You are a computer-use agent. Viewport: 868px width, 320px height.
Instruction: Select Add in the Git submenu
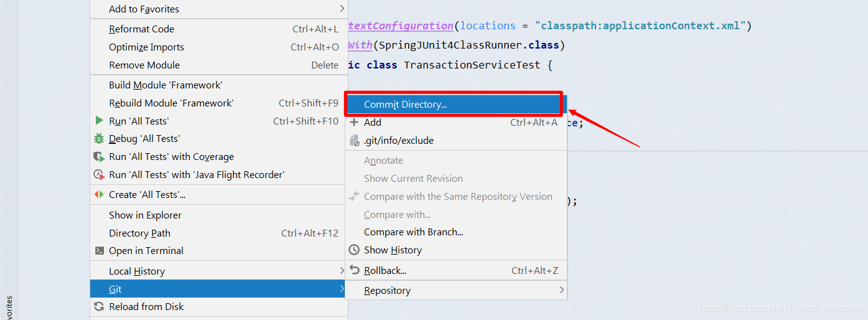[x=456, y=123]
